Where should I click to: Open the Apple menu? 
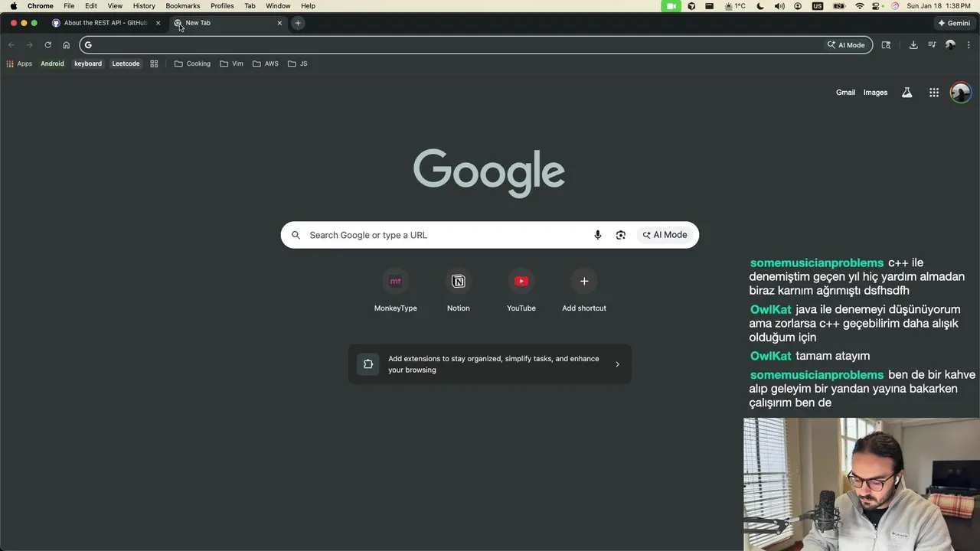pyautogui.click(x=13, y=6)
